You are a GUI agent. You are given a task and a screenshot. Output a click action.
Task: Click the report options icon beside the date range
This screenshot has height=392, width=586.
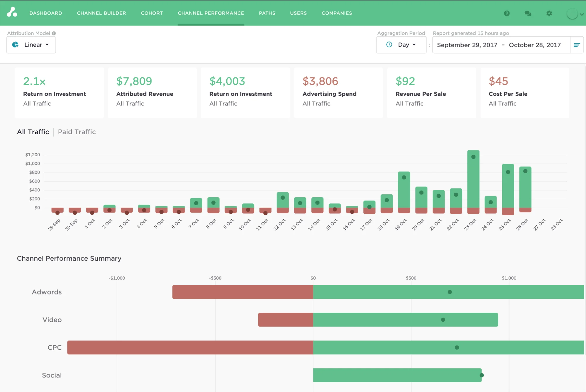click(577, 45)
